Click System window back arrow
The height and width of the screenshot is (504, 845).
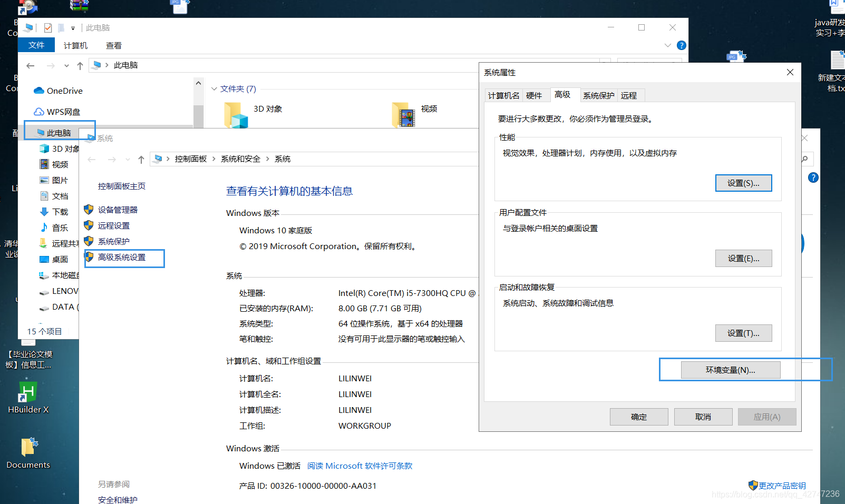92,160
